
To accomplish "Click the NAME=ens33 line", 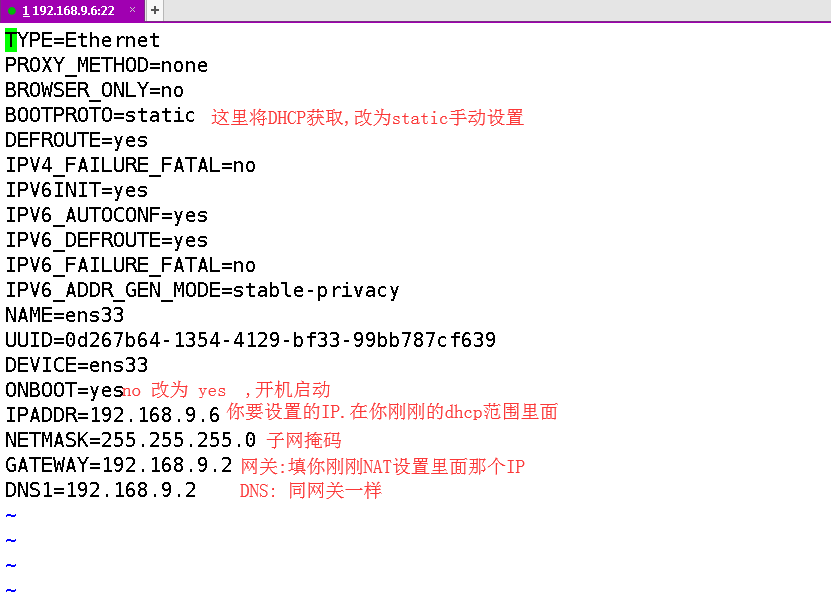I will coord(64,316).
